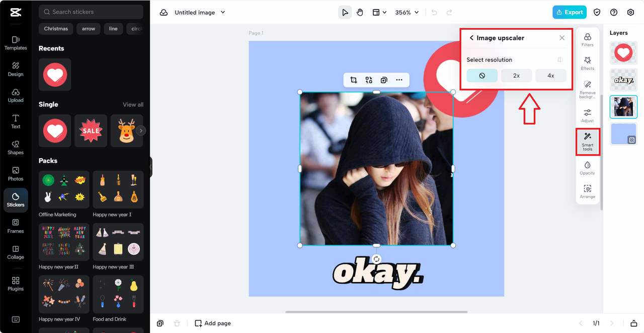
Task: Open the Smart tools panel
Action: coord(587,142)
